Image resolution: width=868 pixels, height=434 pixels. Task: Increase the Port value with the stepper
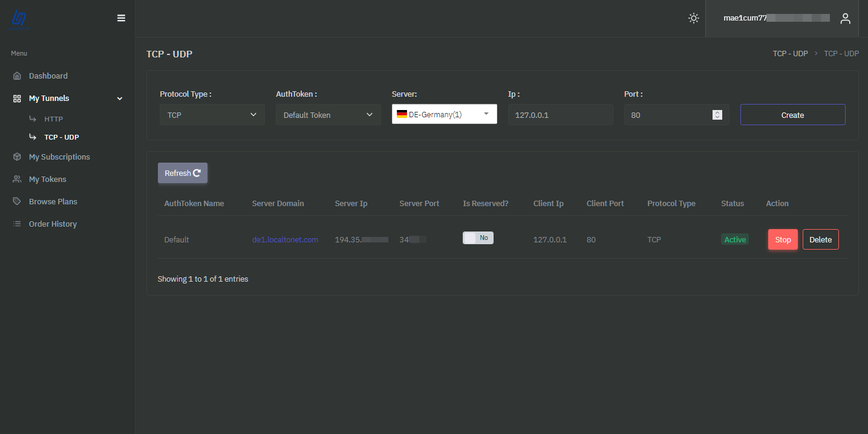pyautogui.click(x=717, y=112)
